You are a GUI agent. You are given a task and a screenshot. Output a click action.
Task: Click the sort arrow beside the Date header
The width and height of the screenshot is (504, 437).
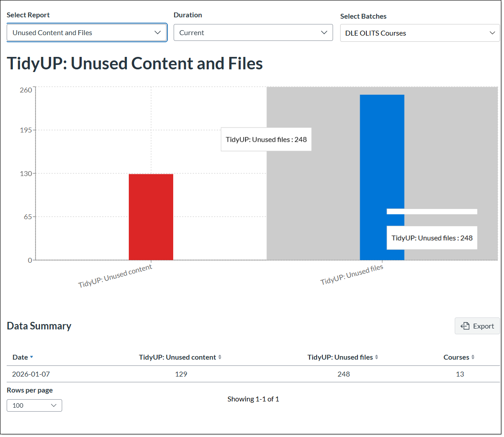(x=32, y=357)
